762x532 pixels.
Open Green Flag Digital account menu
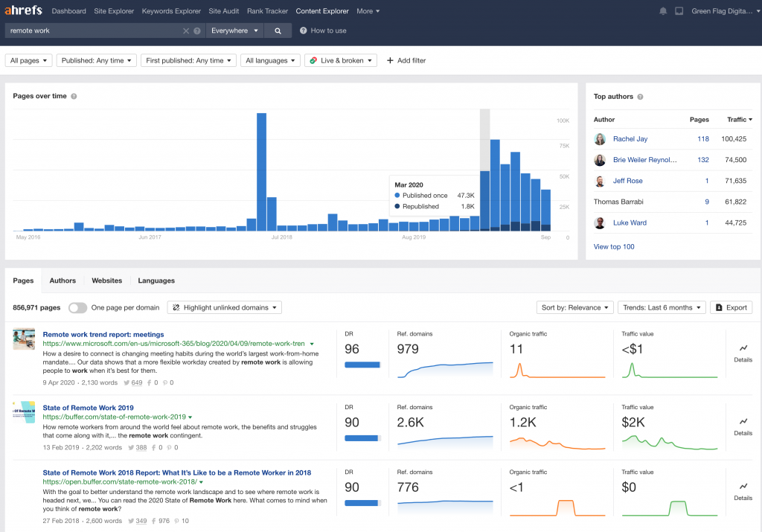point(726,10)
